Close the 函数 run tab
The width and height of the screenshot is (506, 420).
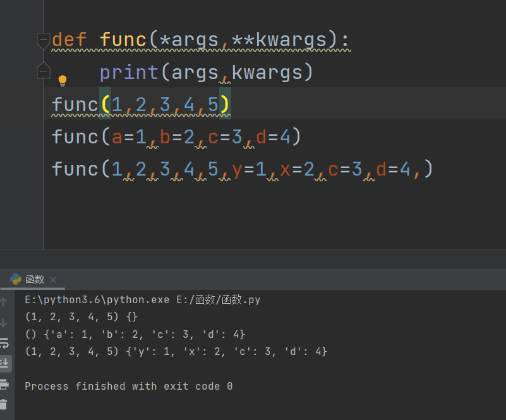click(53, 280)
